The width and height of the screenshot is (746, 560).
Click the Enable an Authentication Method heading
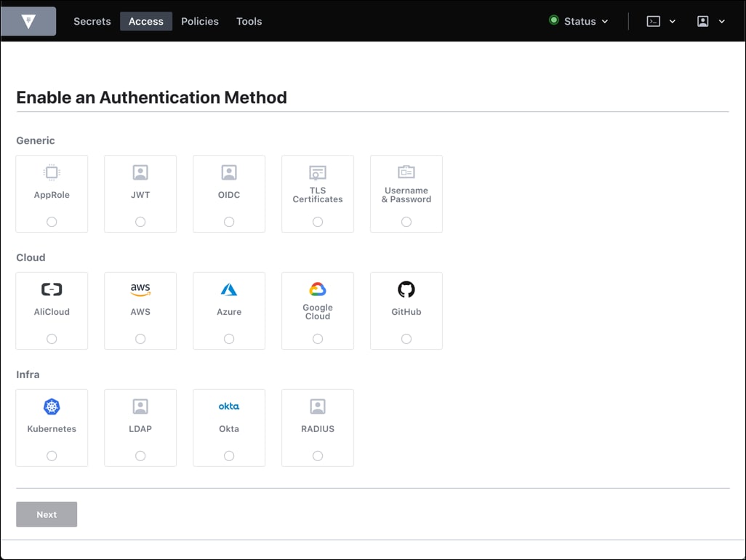pos(152,97)
